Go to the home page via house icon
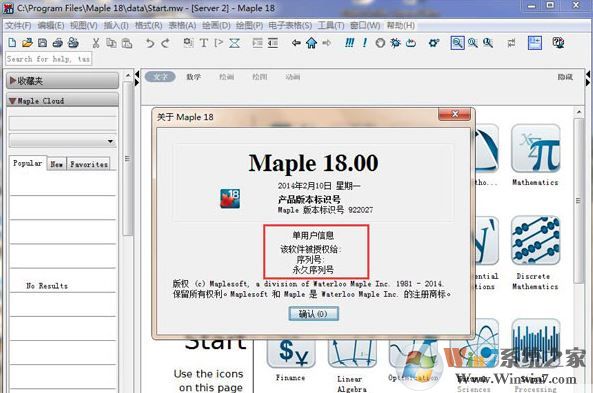Image resolution: width=593 pixels, height=393 pixels. point(311,43)
